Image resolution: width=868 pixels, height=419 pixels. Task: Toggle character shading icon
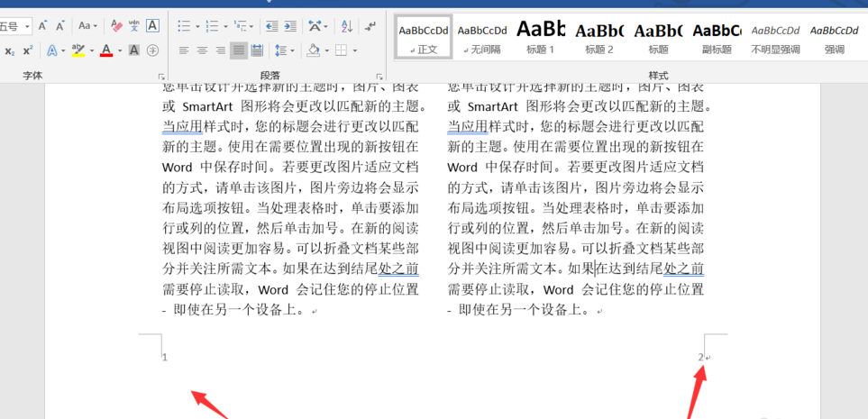[134, 51]
